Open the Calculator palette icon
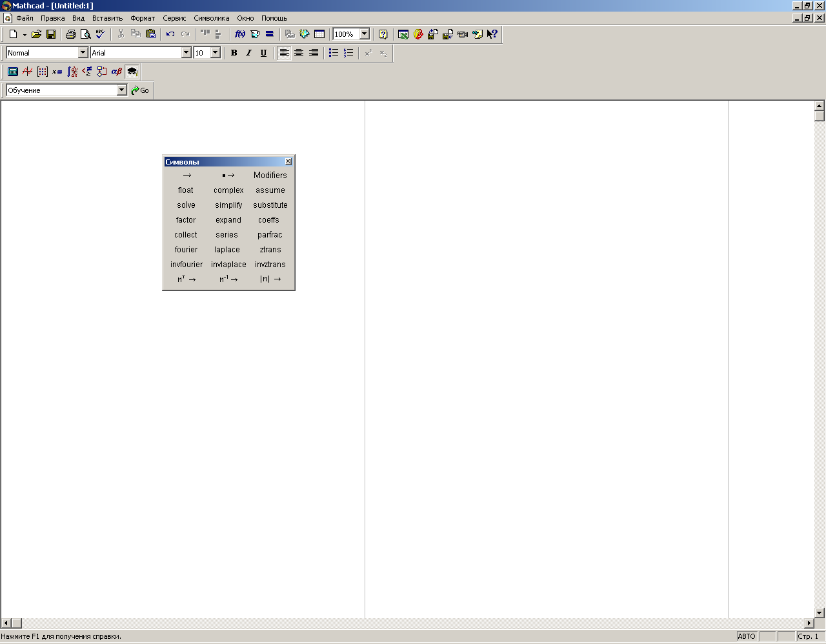Screen dimensions: 826x644 (x=13, y=72)
